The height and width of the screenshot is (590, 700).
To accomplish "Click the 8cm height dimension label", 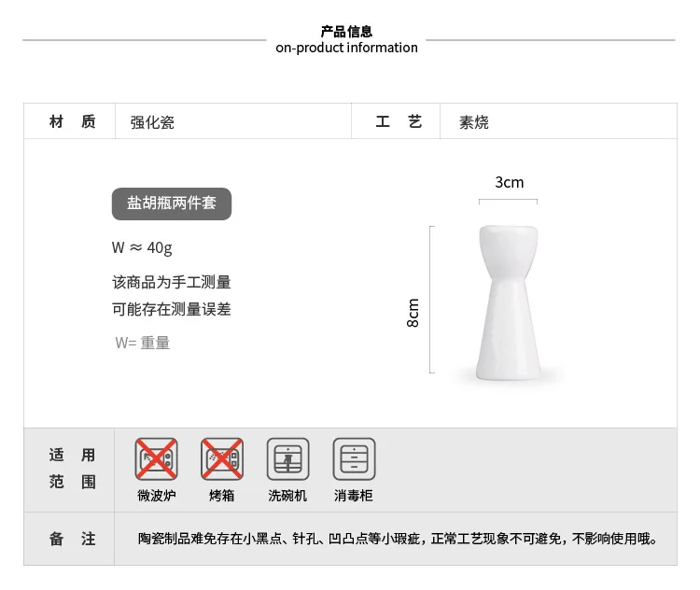I will [x=413, y=313].
